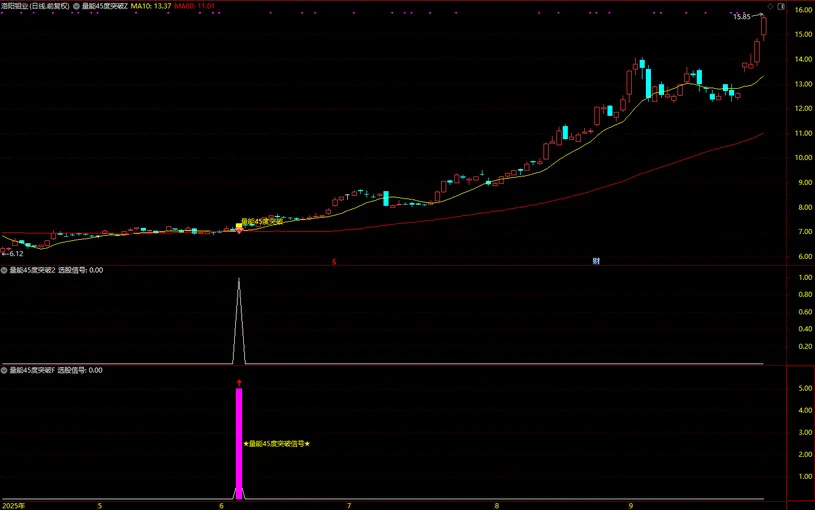Viewport: 815px width, 510px height.
Task: Click the 2025年 label on the time axis
Action: tap(14, 505)
